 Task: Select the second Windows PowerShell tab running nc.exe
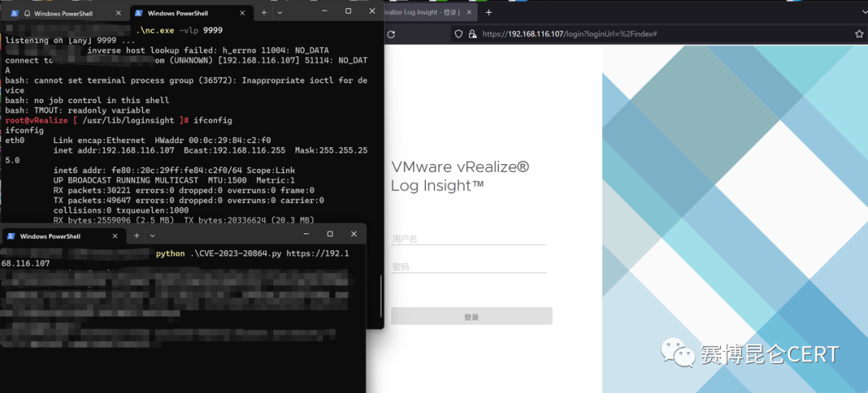click(x=190, y=13)
